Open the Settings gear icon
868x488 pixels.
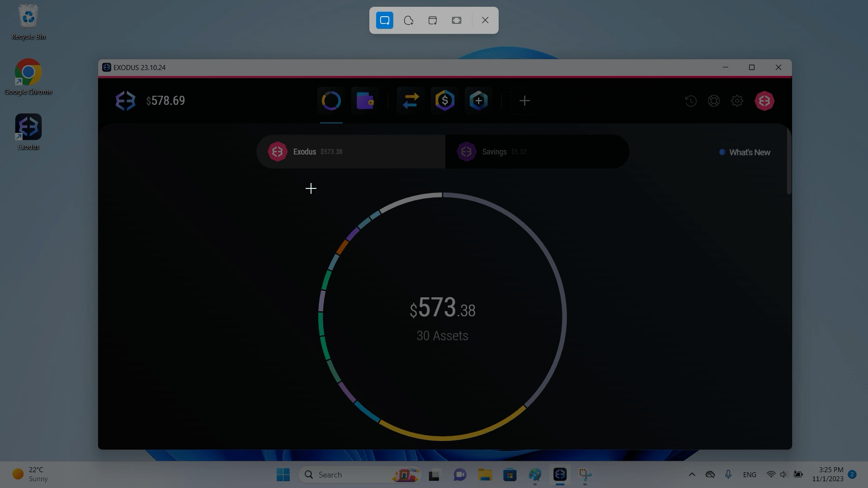coord(737,101)
